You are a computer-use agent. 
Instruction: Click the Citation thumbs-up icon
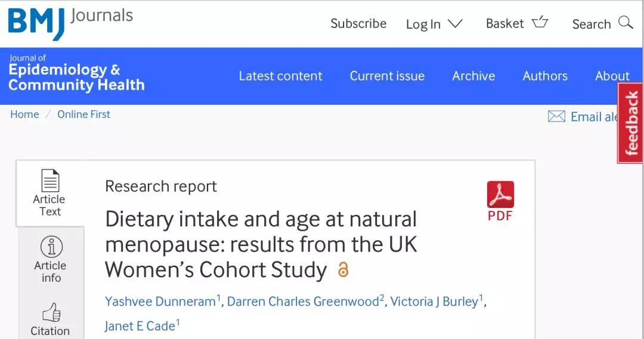[51, 312]
